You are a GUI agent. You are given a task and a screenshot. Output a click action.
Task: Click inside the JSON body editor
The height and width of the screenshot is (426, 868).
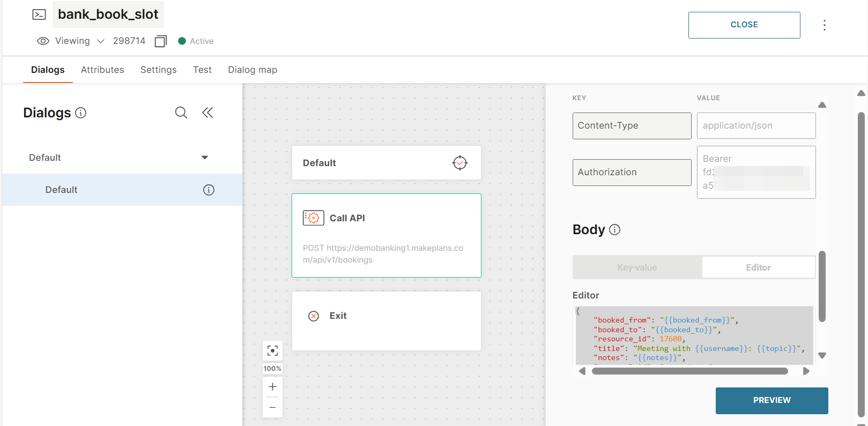693,335
